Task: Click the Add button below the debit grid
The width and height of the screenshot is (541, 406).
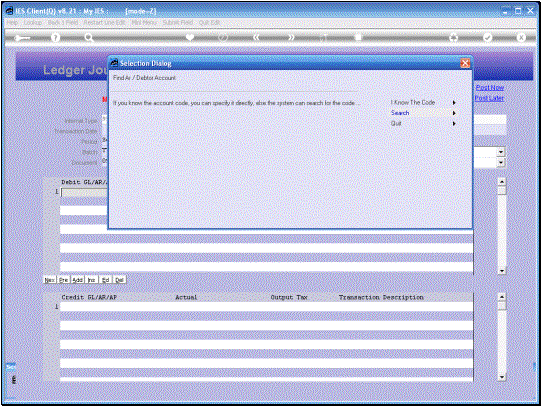Action: [x=78, y=280]
